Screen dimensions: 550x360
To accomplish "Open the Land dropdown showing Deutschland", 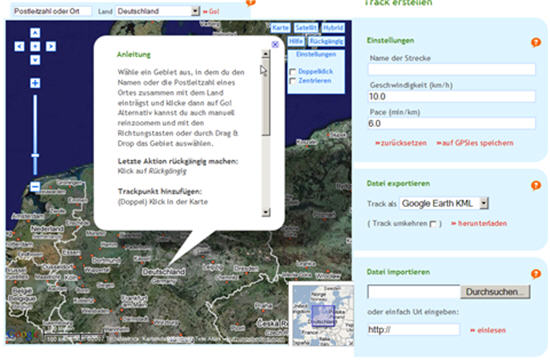I will point(158,11).
